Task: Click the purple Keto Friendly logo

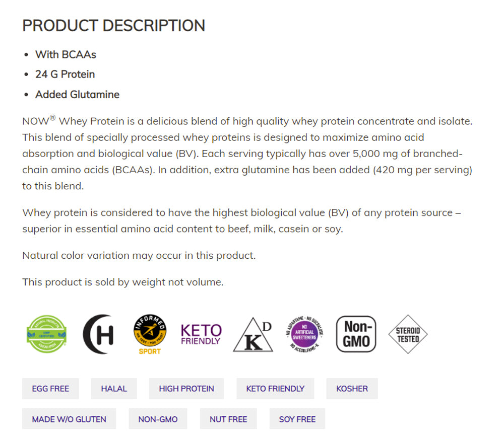Action: pos(201,334)
